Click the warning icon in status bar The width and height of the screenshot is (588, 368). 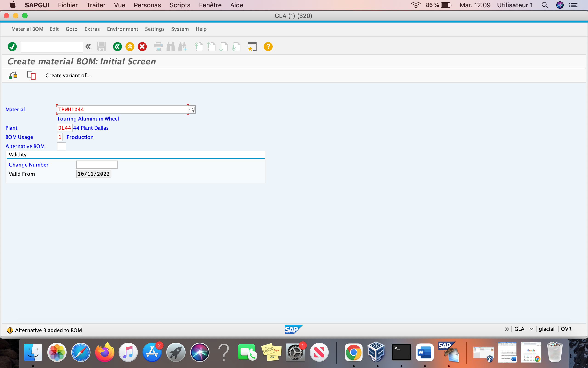point(10,330)
